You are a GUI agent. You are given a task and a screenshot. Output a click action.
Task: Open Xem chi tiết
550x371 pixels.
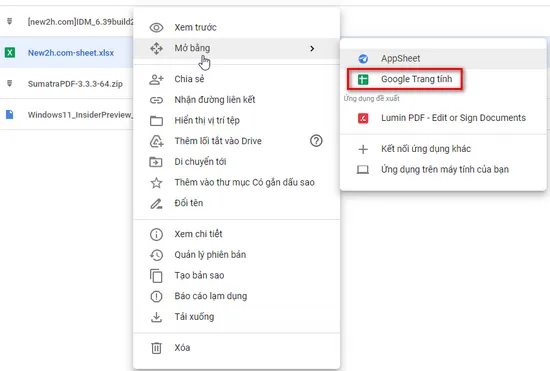(x=236, y=234)
